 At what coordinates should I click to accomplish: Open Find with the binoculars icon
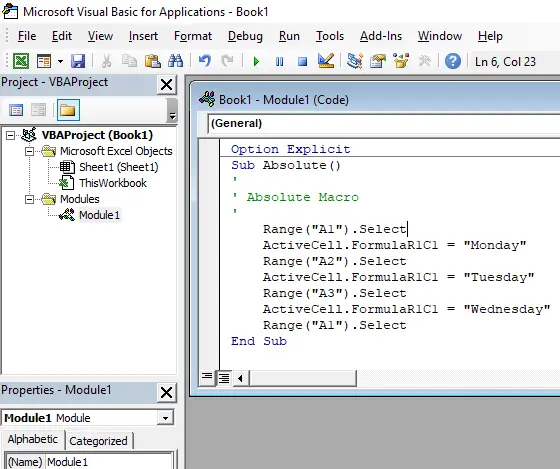click(175, 61)
